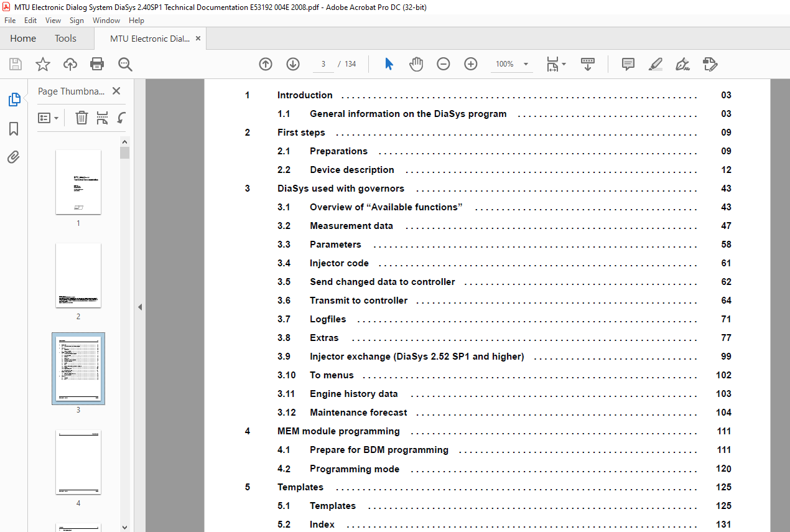
Task: Click the stamp tool icon in the toolbar
Action: click(x=710, y=64)
